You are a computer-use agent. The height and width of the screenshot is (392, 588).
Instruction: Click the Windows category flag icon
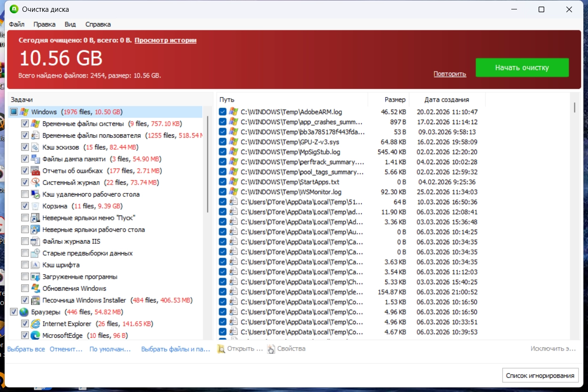click(x=24, y=112)
